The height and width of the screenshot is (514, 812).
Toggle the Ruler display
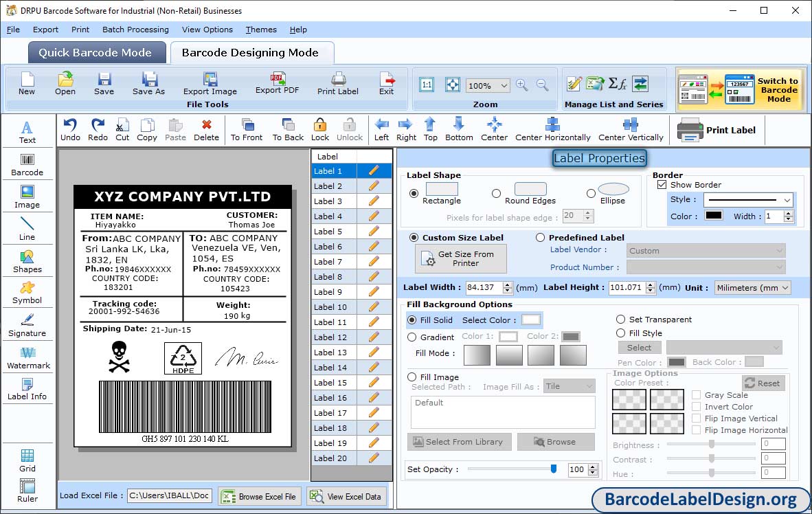click(x=27, y=491)
